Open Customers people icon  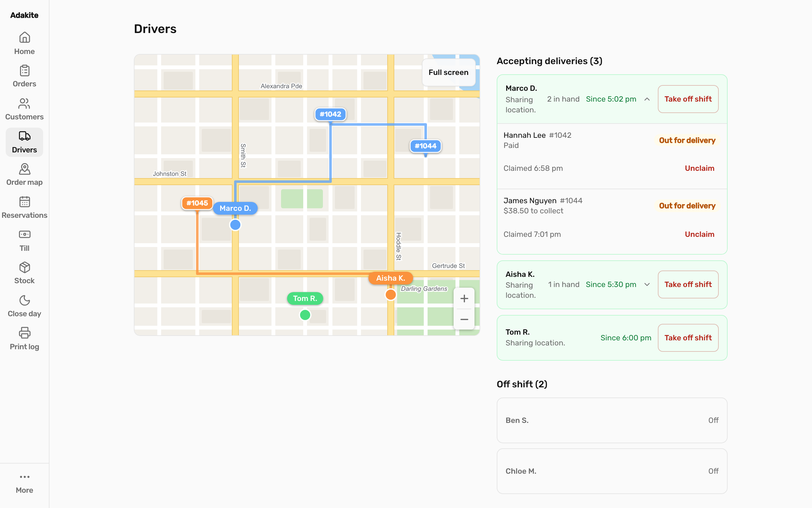tap(24, 104)
